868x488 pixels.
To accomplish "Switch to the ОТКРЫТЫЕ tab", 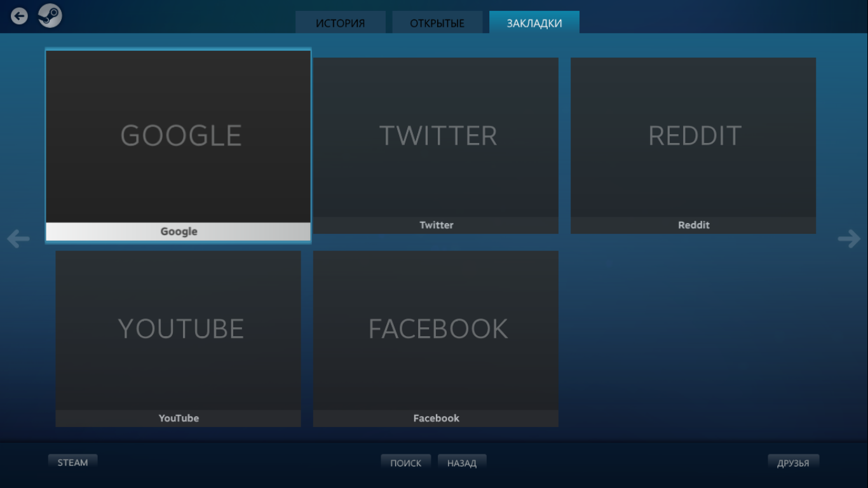I will [x=437, y=22].
